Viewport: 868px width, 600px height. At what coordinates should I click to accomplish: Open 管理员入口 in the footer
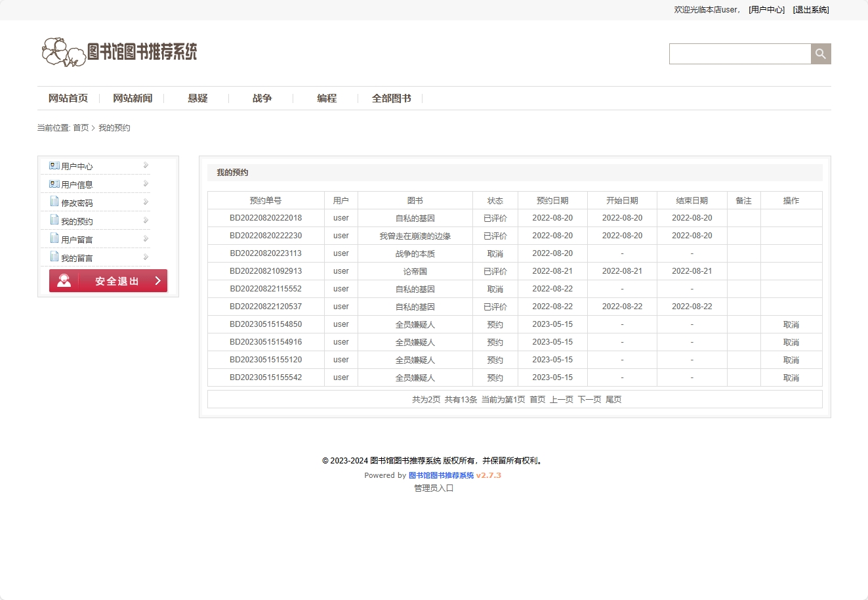pyautogui.click(x=434, y=488)
